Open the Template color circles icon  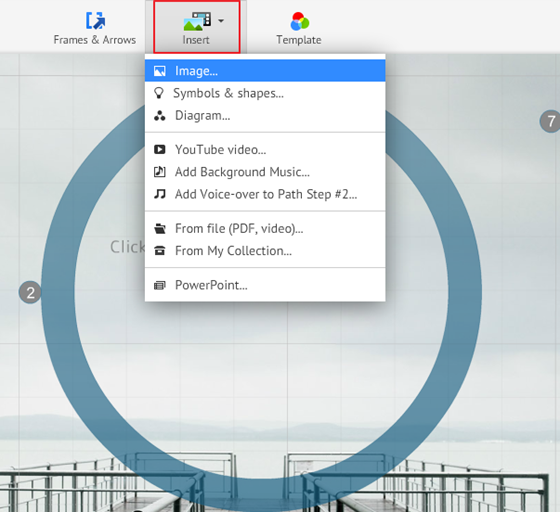[x=299, y=21]
